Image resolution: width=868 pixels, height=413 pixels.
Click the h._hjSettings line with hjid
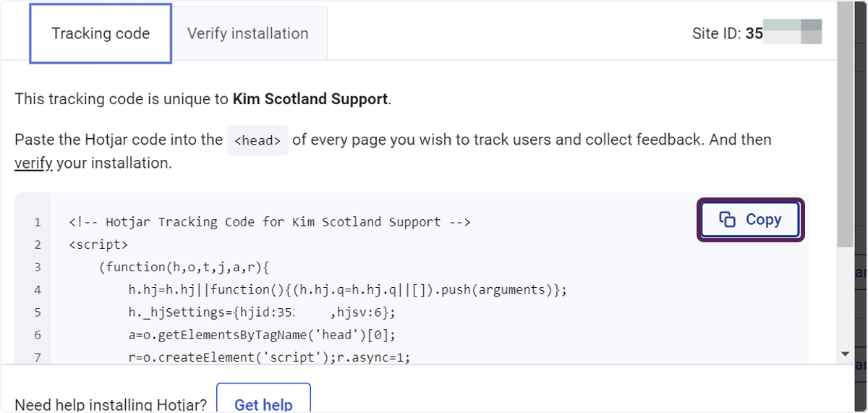pos(262,312)
